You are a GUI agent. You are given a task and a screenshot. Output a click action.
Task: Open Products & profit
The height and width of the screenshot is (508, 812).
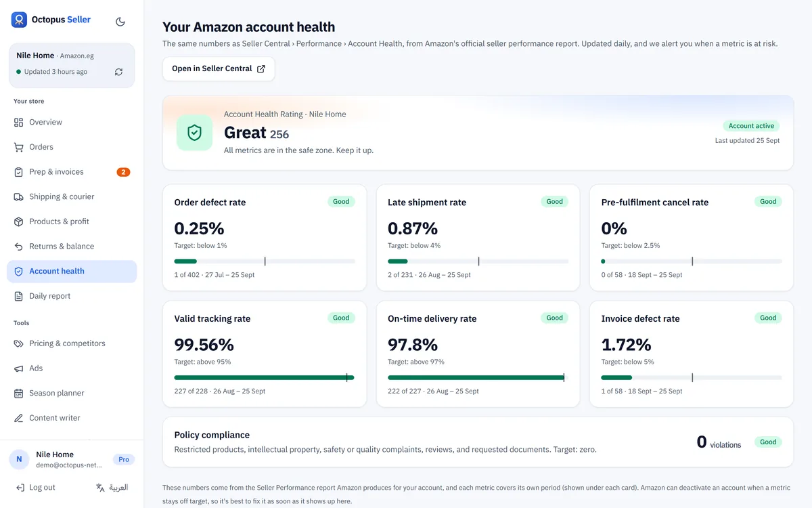72,221
